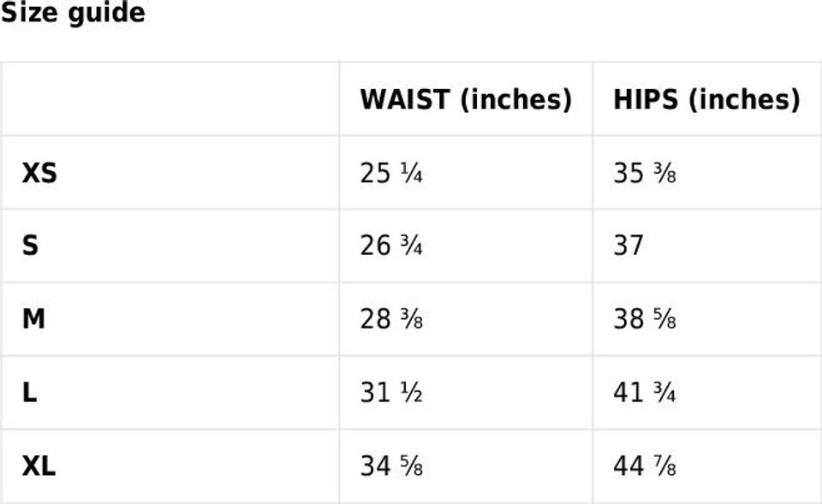Click the XS hips value 35 ⅜
The width and height of the screenshot is (822, 504).
[x=644, y=174]
